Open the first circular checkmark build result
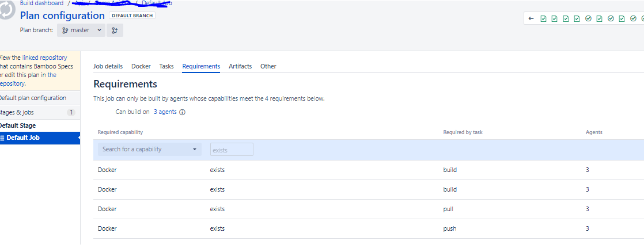The height and width of the screenshot is (252, 644). pyautogui.click(x=588, y=18)
